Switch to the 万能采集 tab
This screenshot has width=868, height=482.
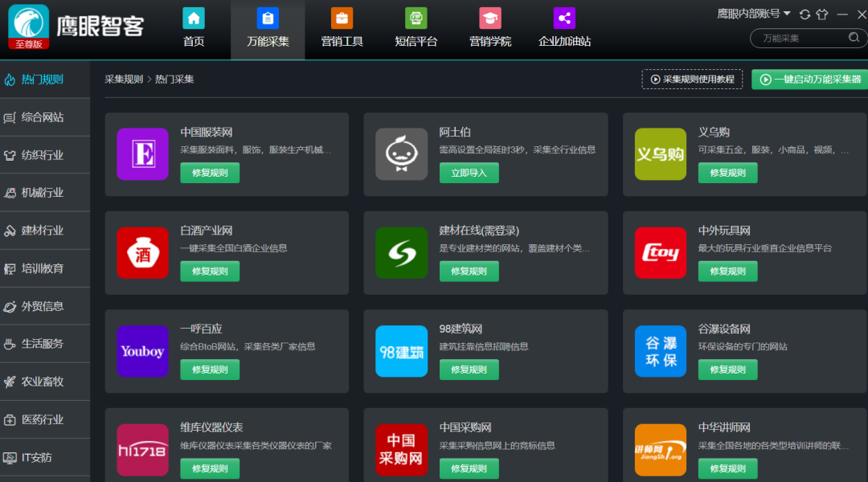tap(268, 30)
